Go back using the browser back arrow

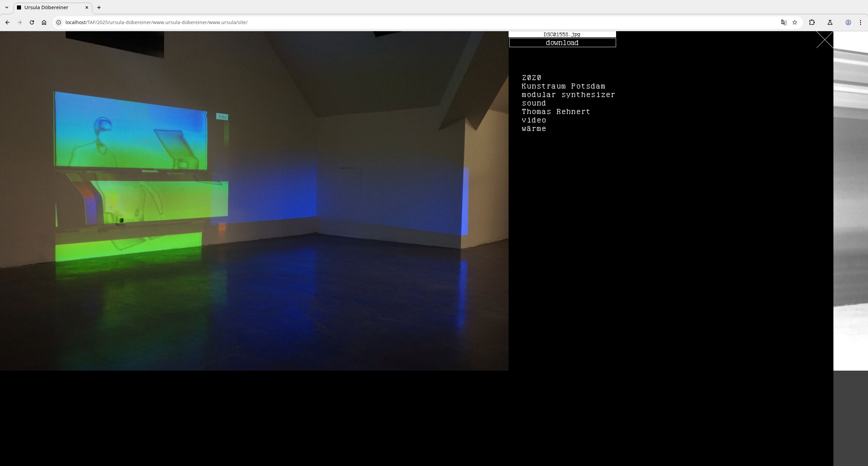click(x=7, y=22)
